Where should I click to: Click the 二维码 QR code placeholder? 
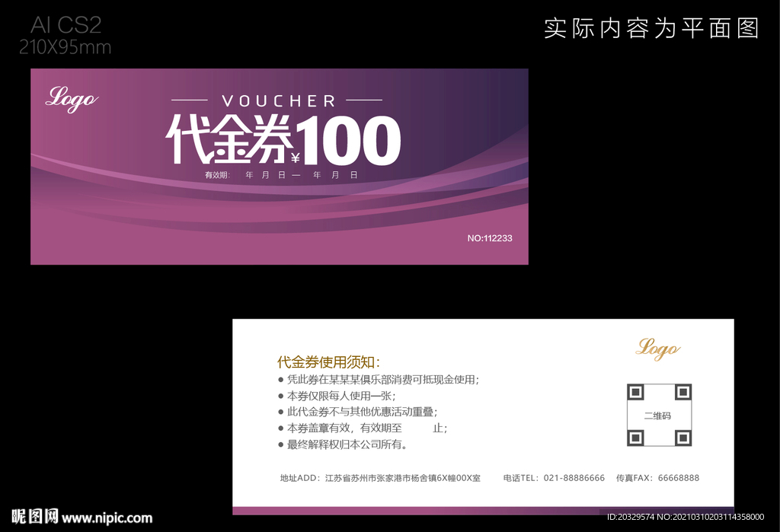tap(658, 415)
